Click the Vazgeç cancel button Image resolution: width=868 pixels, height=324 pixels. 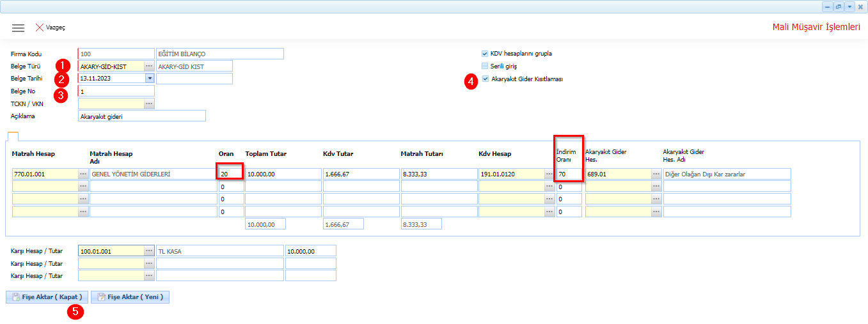click(x=50, y=27)
